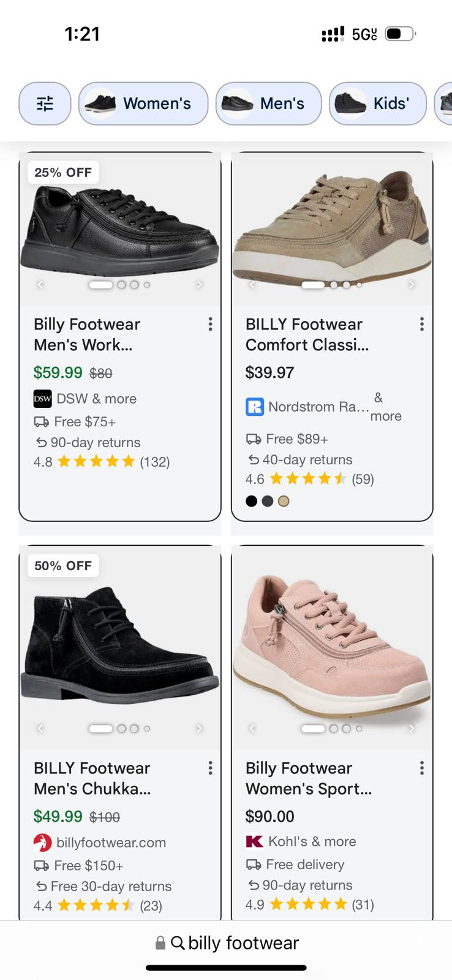Show previous image of tan Comfort Classic shoe
The width and height of the screenshot is (452, 980).
pos(252,284)
